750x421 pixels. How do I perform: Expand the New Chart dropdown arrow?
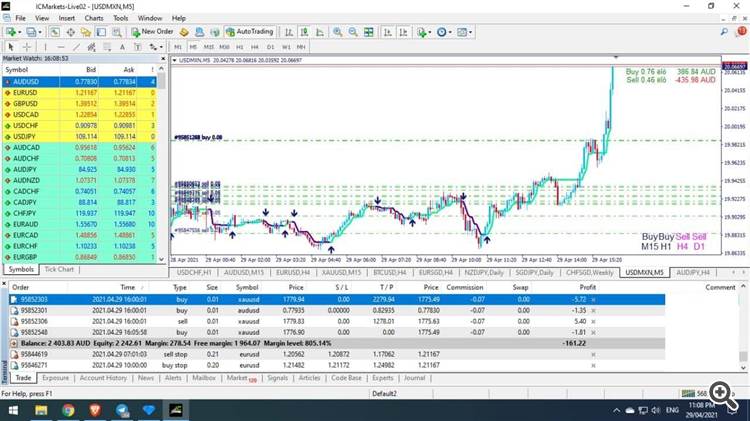pos(19,32)
